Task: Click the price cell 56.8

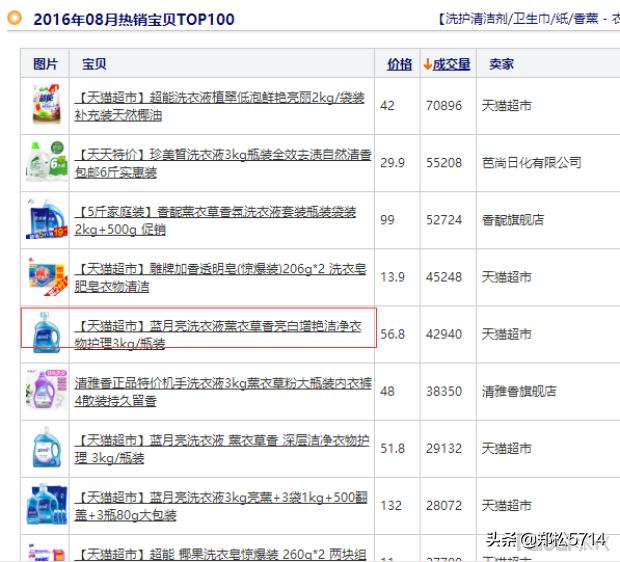Action: click(x=392, y=334)
